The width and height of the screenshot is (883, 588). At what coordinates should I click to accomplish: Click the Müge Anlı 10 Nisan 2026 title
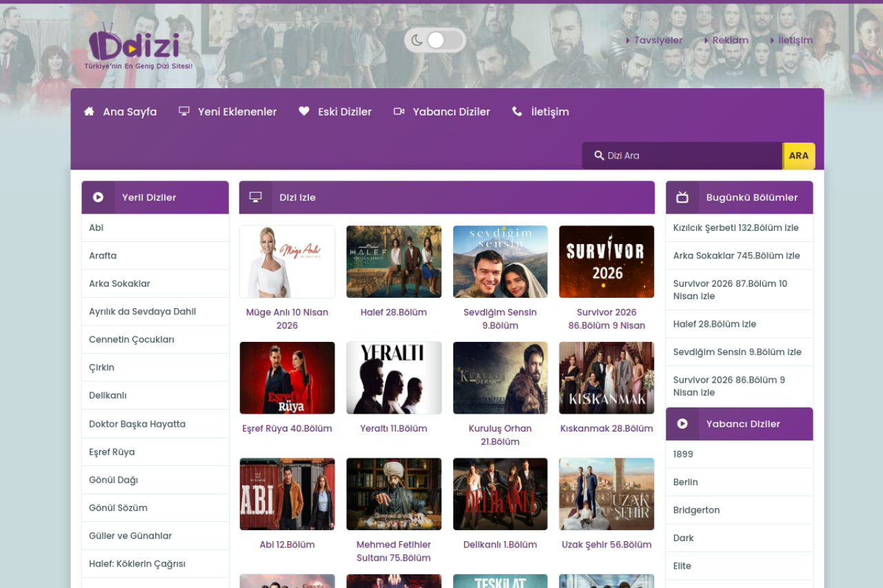[287, 319]
